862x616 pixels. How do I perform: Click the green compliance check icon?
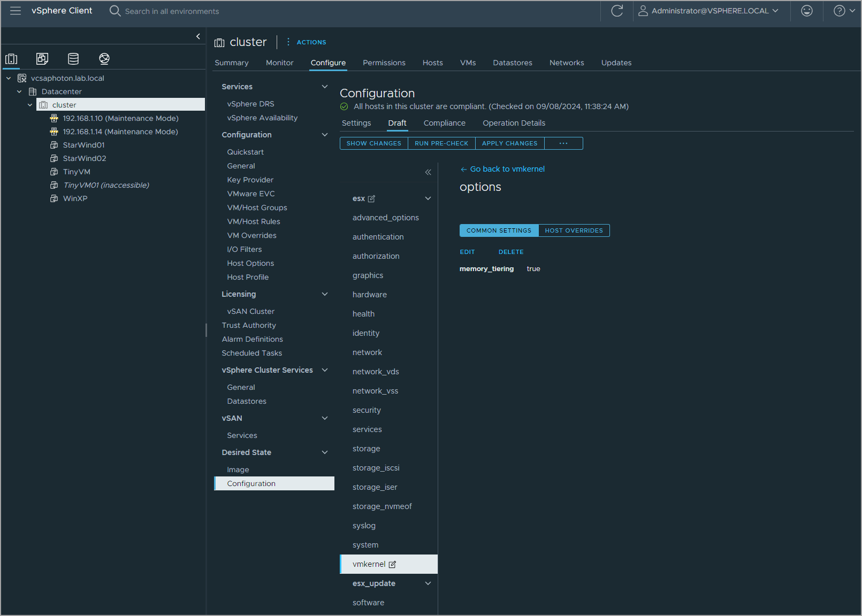point(344,106)
